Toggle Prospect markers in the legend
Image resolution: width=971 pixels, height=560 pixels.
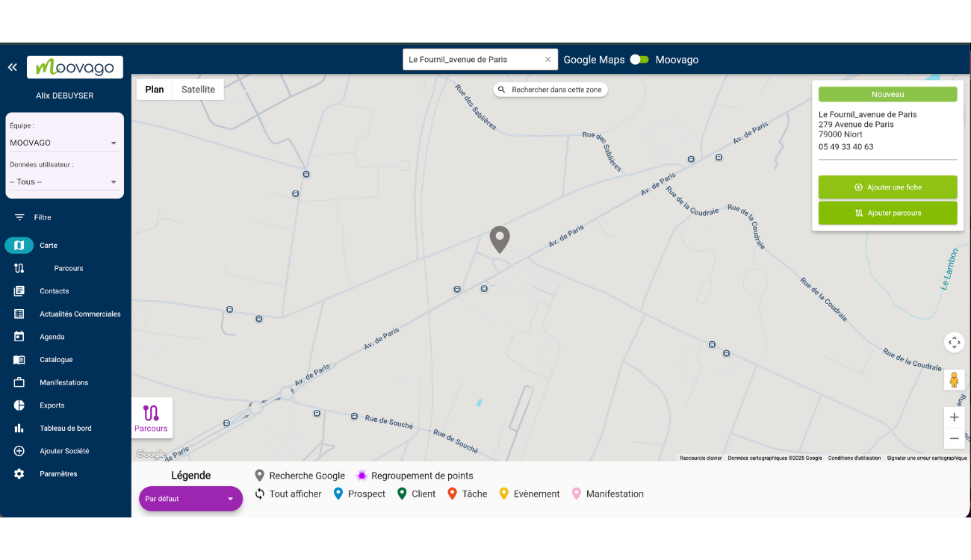point(359,494)
